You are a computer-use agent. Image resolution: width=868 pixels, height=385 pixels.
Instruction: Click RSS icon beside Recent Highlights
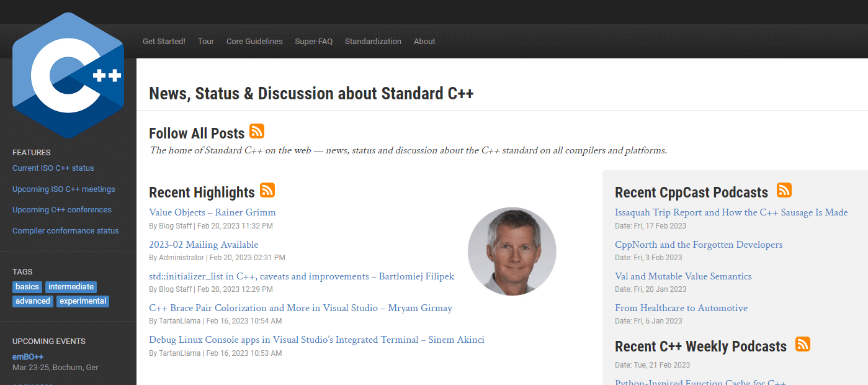point(267,190)
